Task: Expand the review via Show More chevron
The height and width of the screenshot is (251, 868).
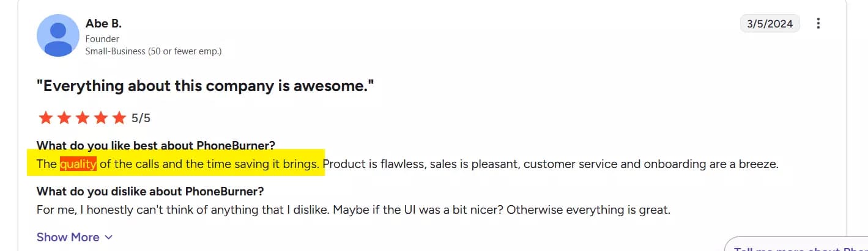Action: point(109,237)
